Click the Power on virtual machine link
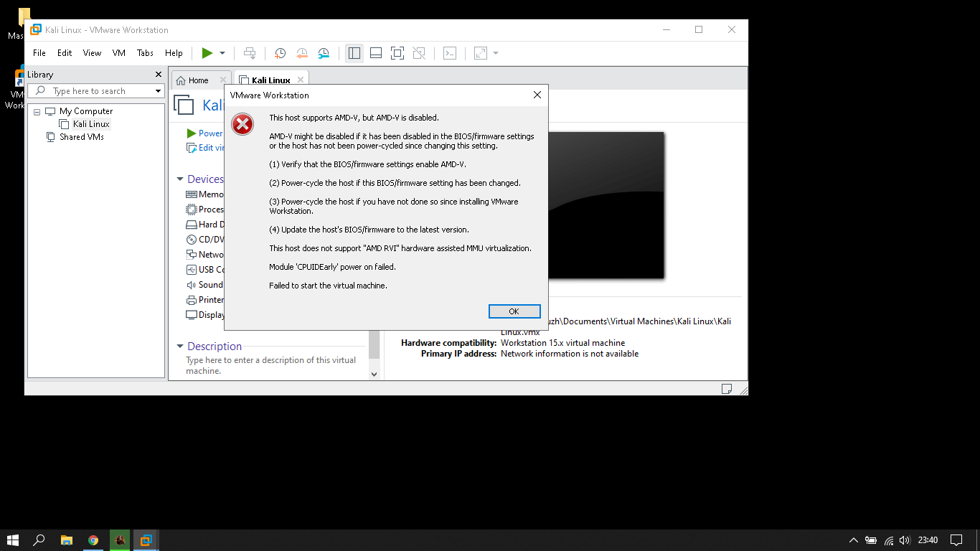Viewport: 980px width, 551px height. 204,133
